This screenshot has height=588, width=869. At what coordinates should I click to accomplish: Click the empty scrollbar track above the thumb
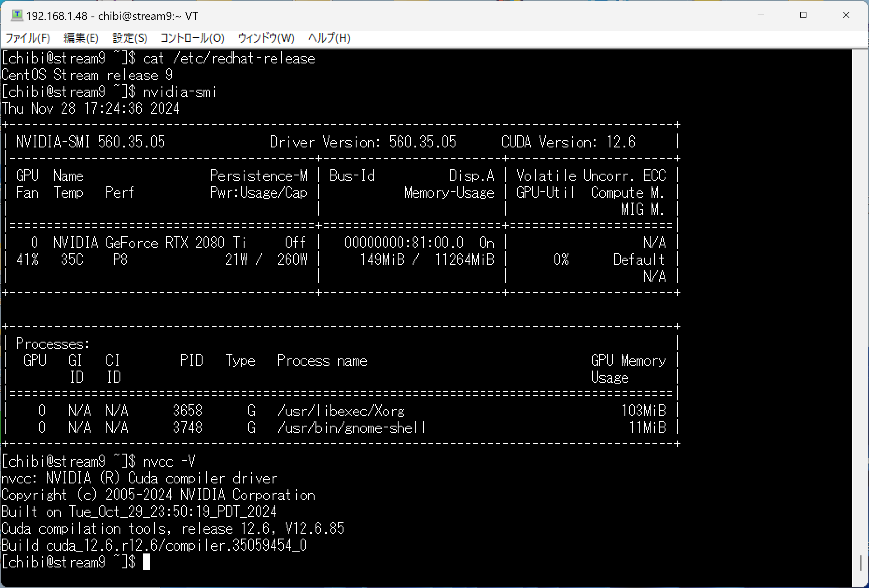[860, 299]
